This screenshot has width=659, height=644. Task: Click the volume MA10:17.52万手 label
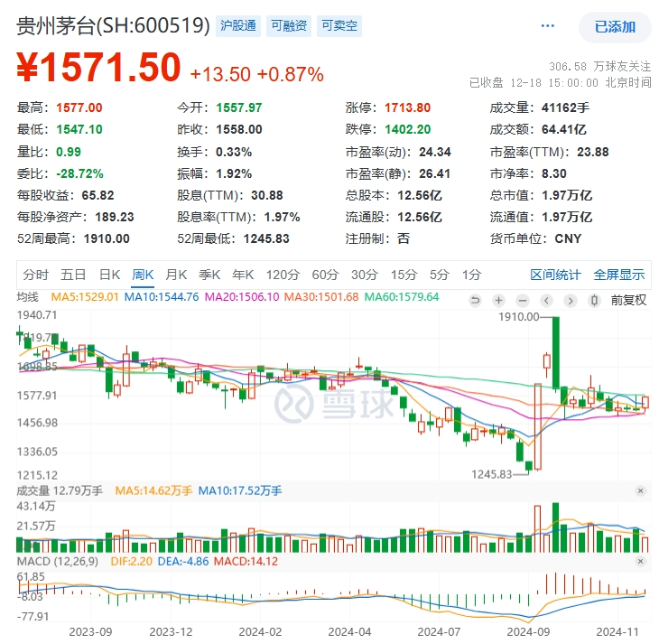pyautogui.click(x=240, y=490)
